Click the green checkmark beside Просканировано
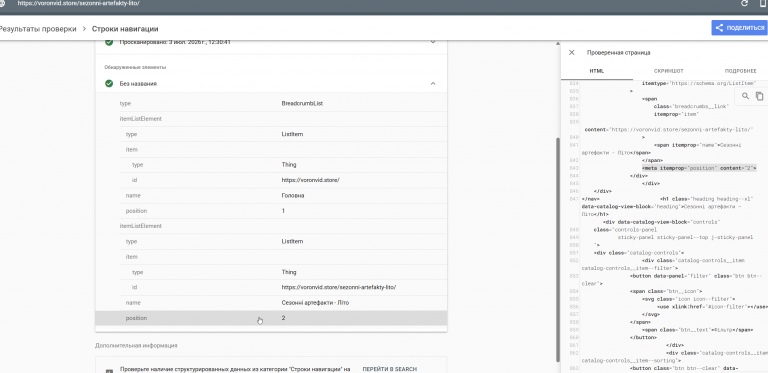The height and width of the screenshot is (373, 768). pyautogui.click(x=109, y=43)
